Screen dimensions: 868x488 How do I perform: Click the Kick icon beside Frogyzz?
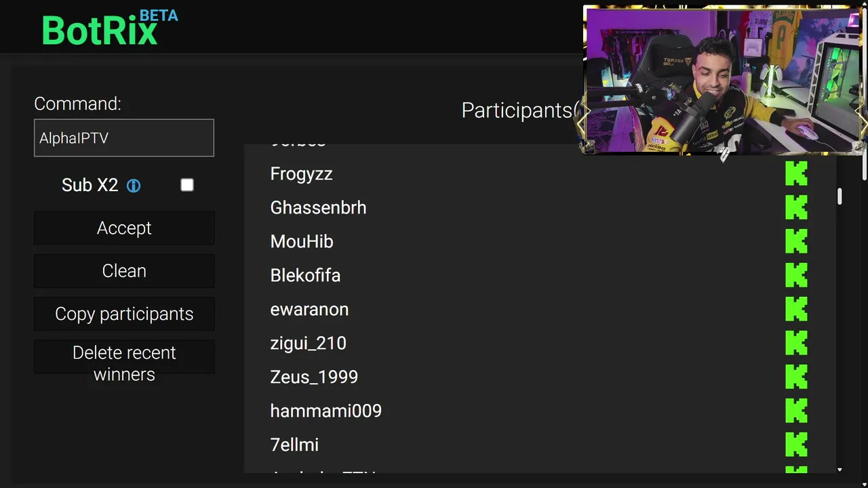click(x=796, y=174)
